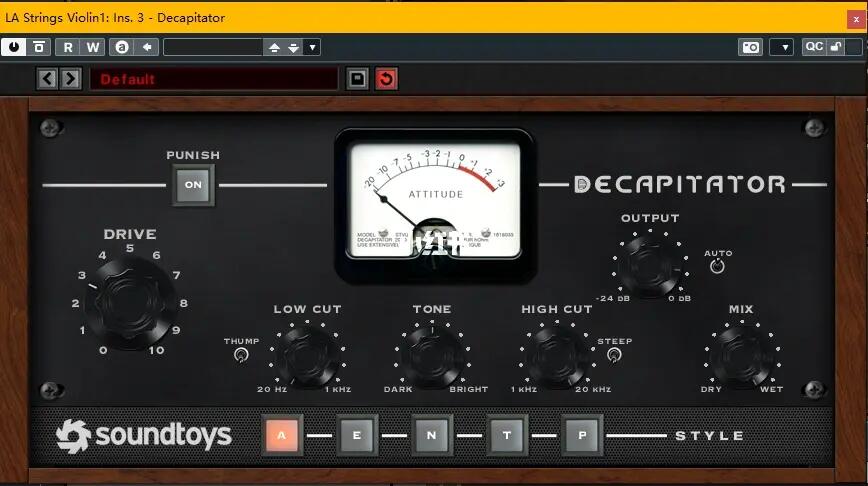This screenshot has height=486, width=868.
Task: Open the Default preset name display
Action: (x=214, y=79)
